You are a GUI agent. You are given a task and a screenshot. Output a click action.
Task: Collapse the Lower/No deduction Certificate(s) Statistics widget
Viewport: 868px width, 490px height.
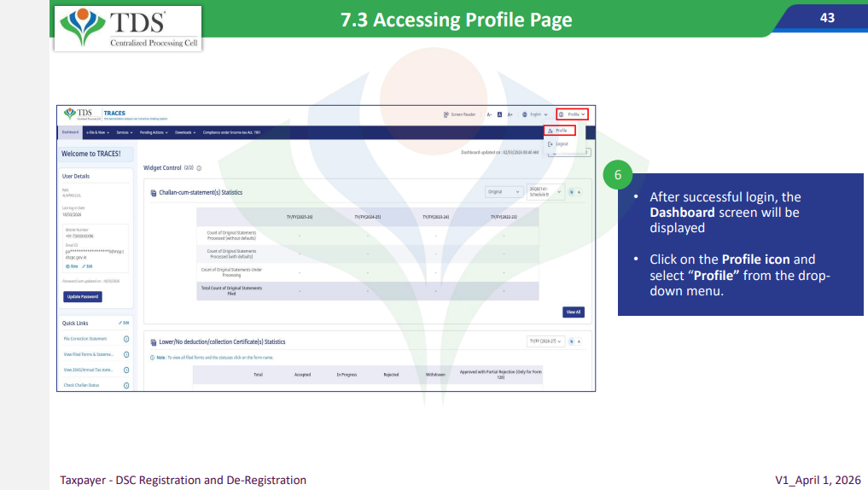point(579,341)
